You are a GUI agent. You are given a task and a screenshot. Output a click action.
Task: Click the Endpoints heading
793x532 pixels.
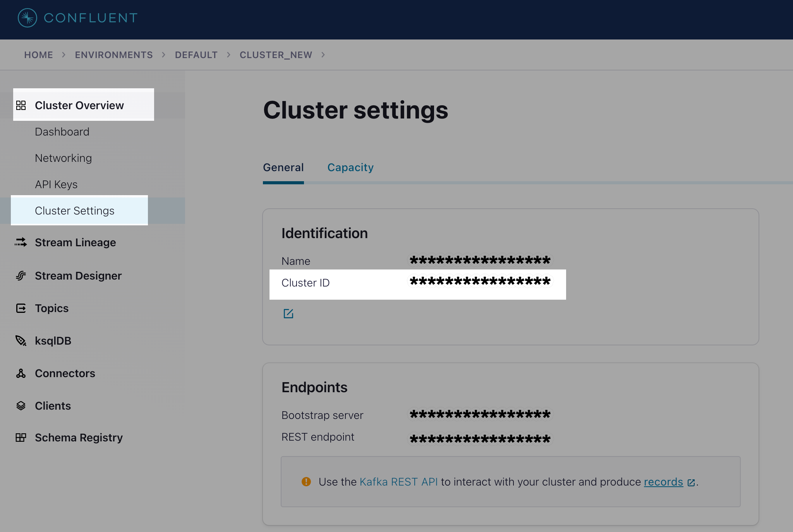pyautogui.click(x=314, y=387)
